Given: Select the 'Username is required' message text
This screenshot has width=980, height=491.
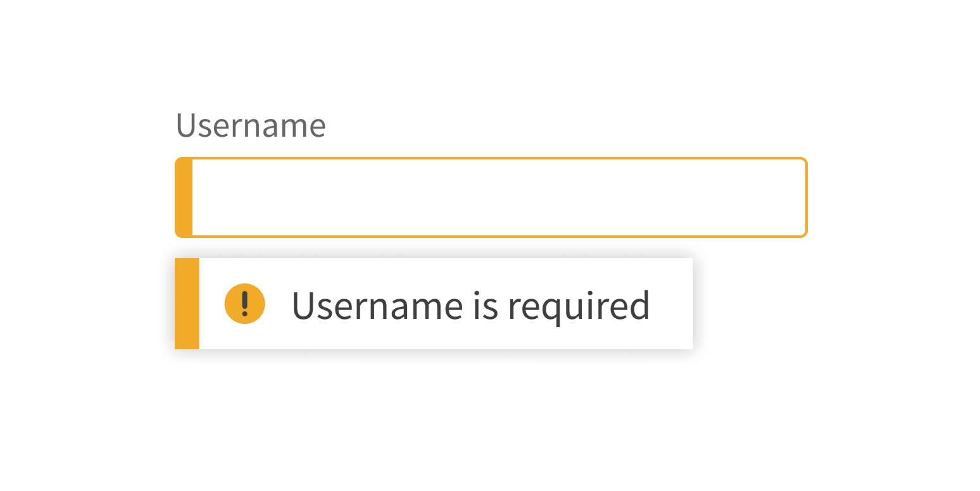Looking at the screenshot, I should pos(470,306).
